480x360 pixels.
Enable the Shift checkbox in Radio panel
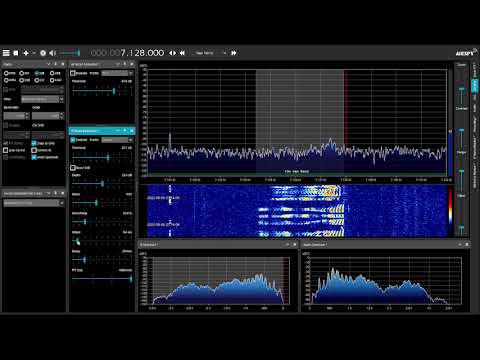point(6,89)
